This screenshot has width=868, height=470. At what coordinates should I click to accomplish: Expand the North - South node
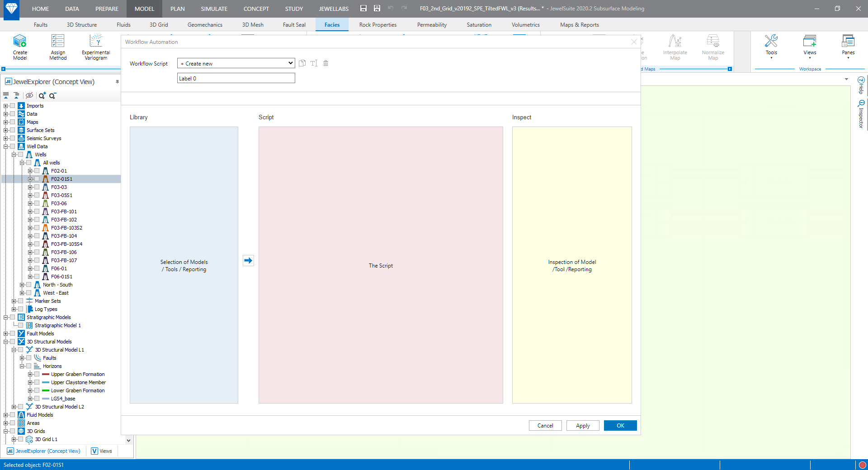(22, 285)
